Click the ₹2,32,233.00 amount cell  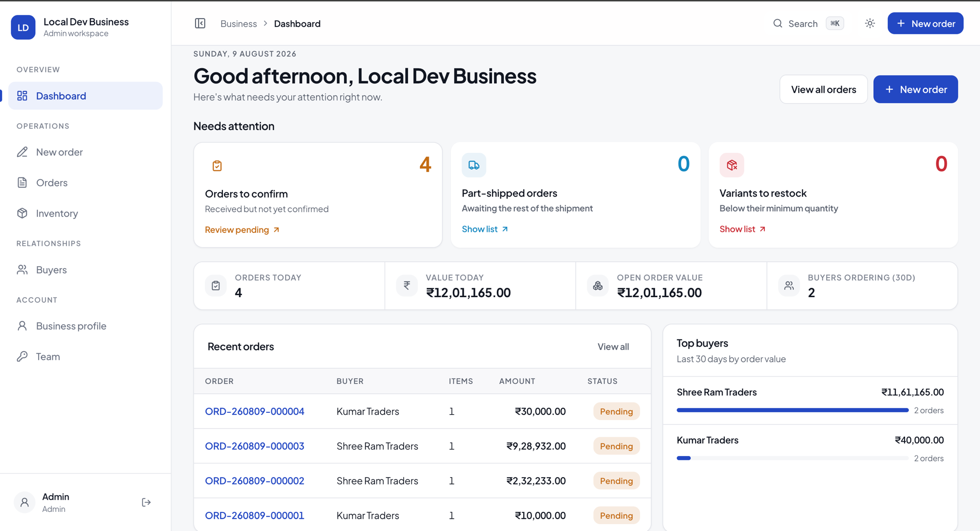(x=536, y=481)
